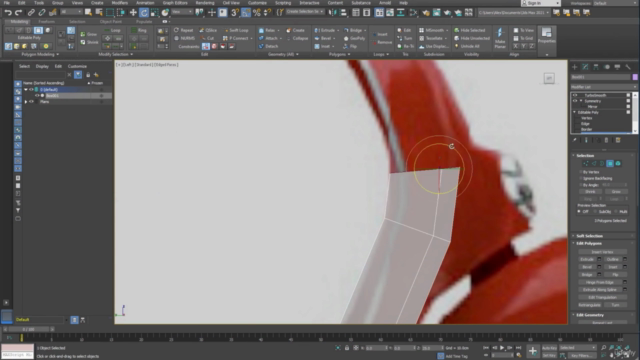
Task: Open the Hierarchy tab in command panel
Action: [x=596, y=67]
